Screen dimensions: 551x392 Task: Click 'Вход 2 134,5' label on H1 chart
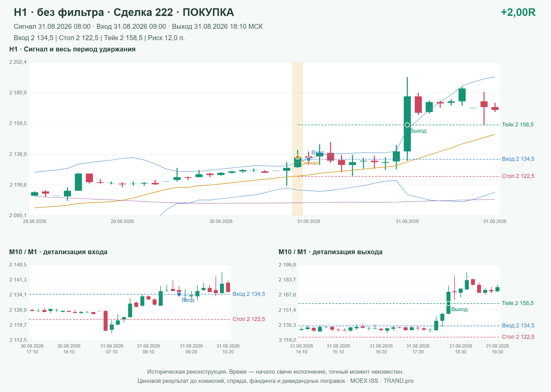518,159
